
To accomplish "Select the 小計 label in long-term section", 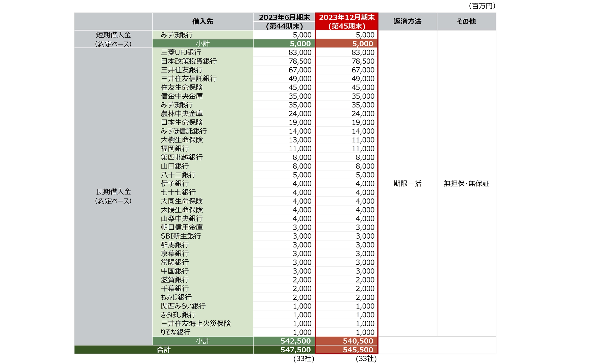I will [203, 341].
